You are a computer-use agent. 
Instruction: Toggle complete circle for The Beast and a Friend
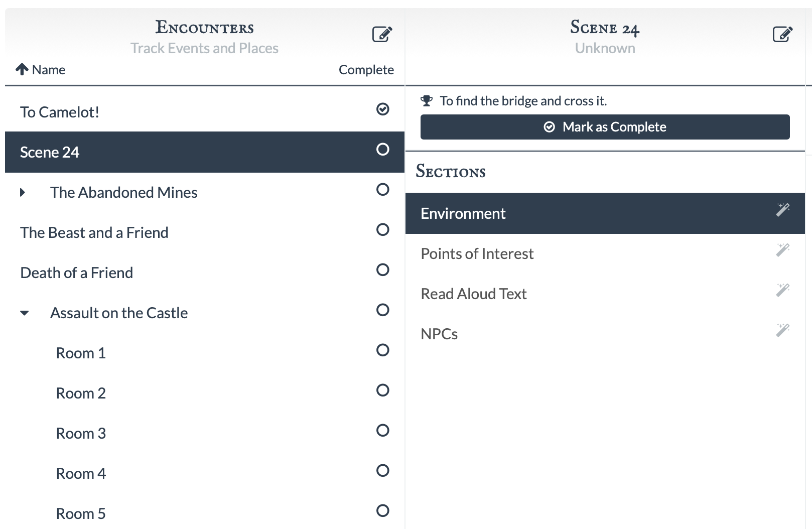tap(383, 229)
